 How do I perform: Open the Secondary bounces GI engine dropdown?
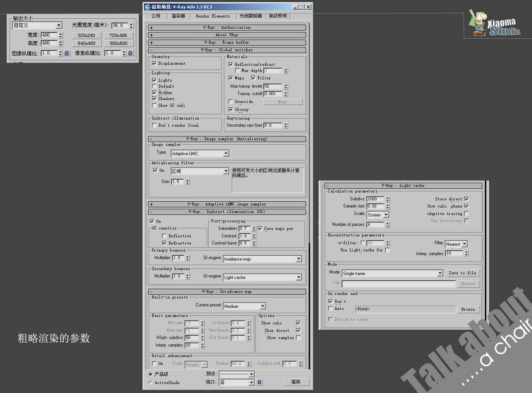tap(263, 277)
